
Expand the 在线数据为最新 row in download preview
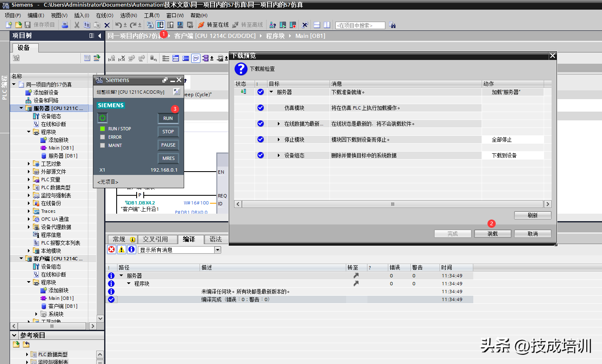tap(279, 124)
